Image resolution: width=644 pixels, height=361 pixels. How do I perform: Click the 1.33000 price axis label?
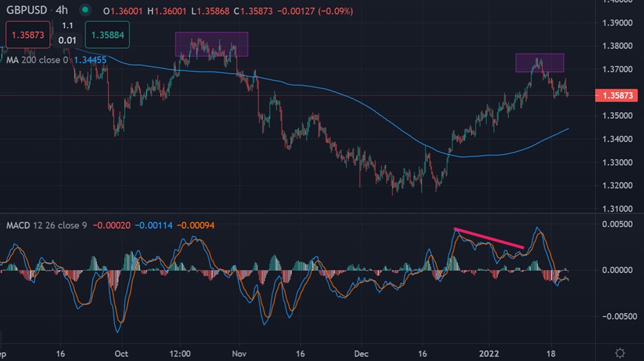pos(617,163)
